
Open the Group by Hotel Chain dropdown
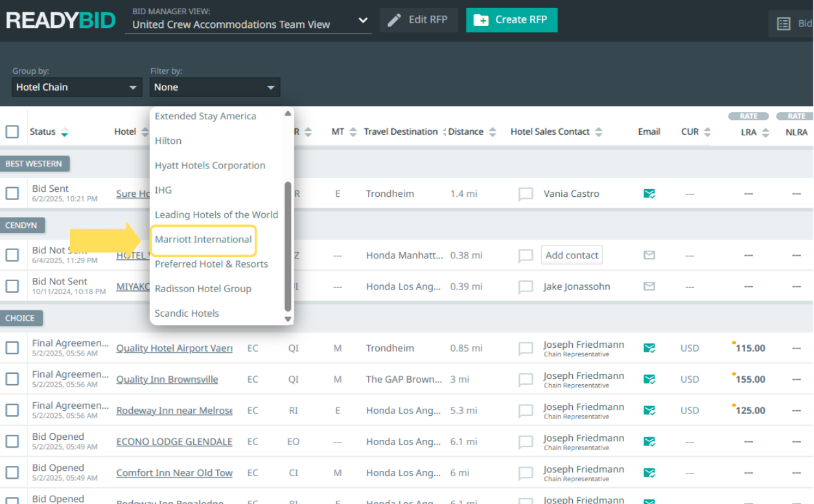point(76,87)
